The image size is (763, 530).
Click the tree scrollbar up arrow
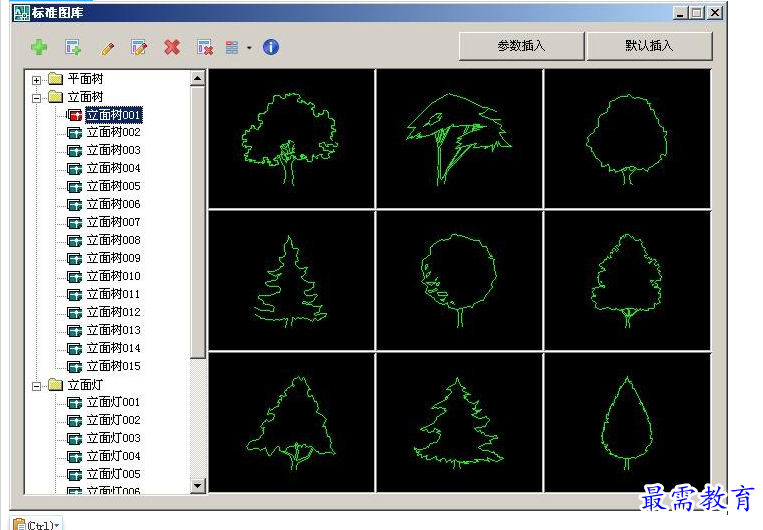(x=198, y=78)
